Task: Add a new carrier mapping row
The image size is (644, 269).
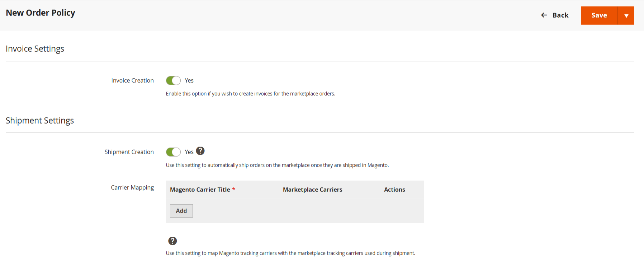Action: (181, 211)
